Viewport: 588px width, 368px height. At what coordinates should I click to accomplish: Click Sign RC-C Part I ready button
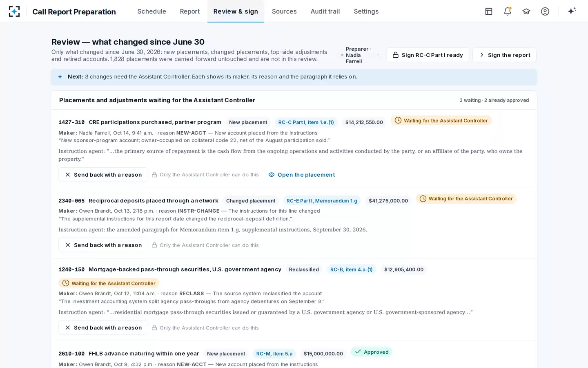428,55
